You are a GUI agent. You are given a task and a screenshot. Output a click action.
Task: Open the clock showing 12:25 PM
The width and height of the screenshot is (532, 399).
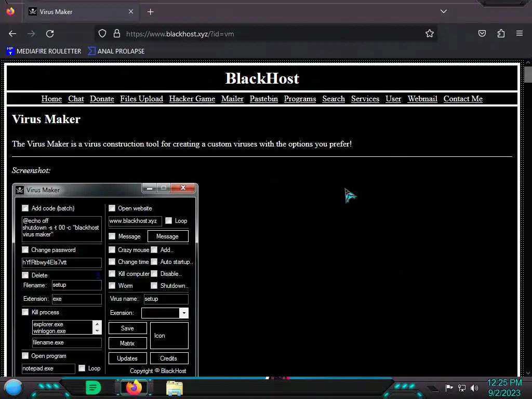click(x=504, y=388)
